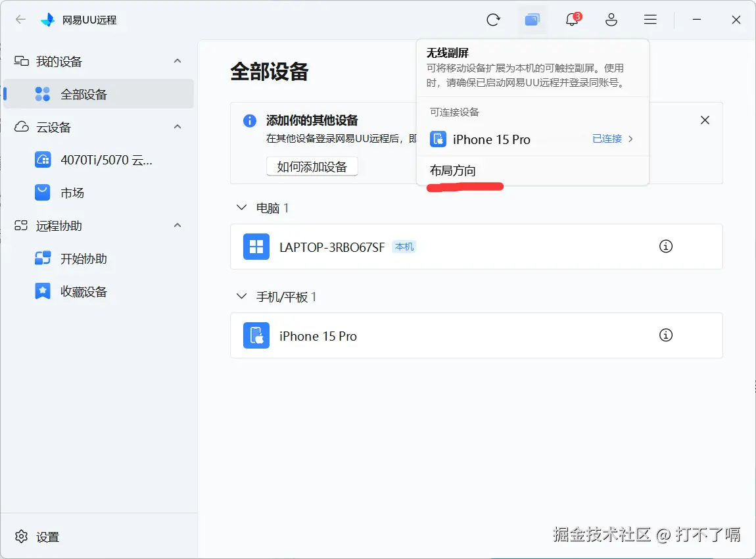
Task: Click the 市场 market icon
Action: [43, 193]
